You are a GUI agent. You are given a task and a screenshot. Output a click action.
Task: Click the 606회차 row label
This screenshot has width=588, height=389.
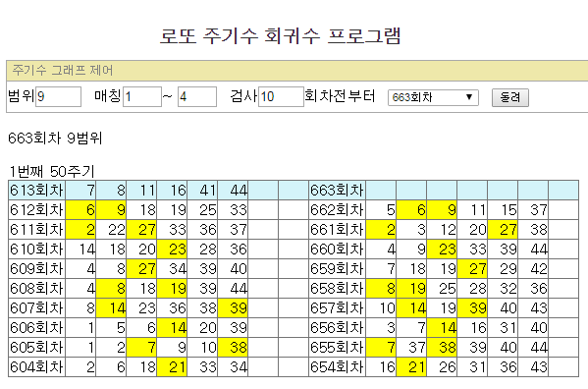click(x=36, y=328)
